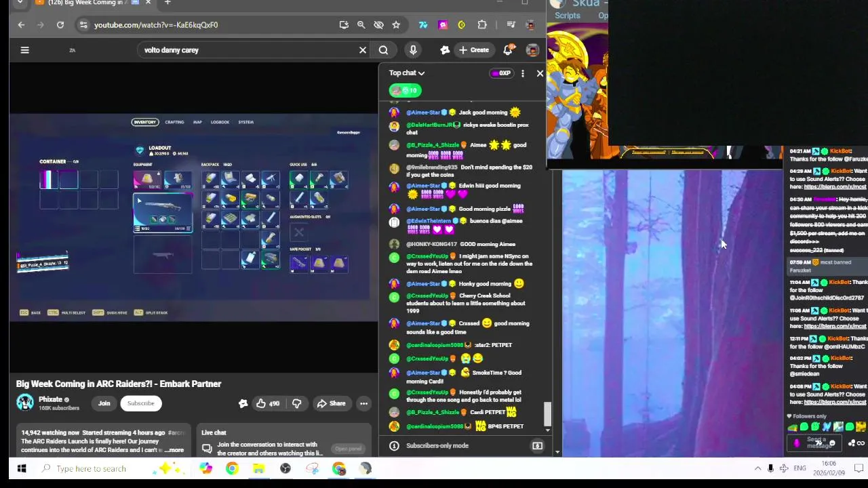Toggle the 0XP chat points pill
Image resolution: width=868 pixels, height=488 pixels.
(x=501, y=73)
